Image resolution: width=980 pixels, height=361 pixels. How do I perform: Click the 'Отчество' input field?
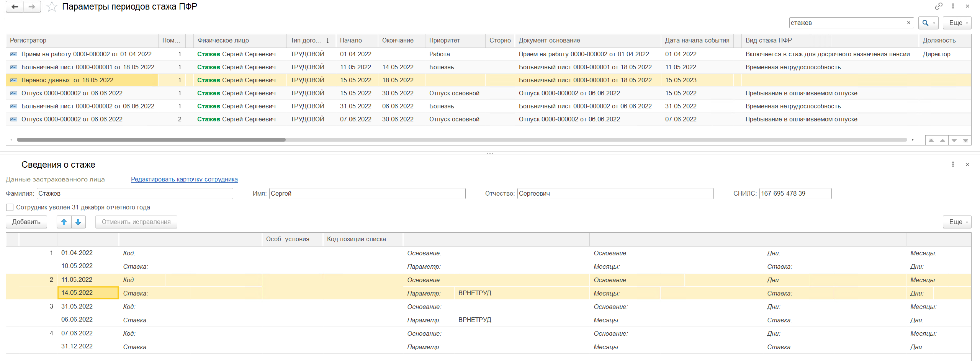pos(615,193)
